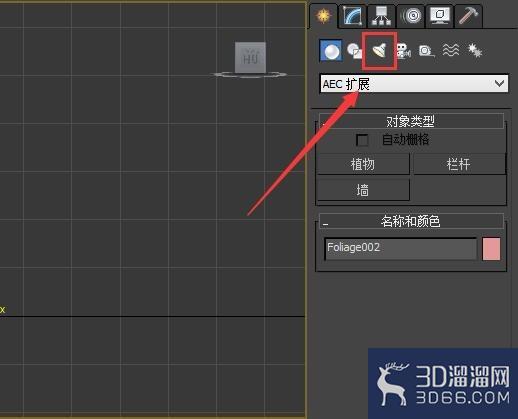Select the Geometry category sphere icon
The height and width of the screenshot is (419, 518).
[x=331, y=51]
